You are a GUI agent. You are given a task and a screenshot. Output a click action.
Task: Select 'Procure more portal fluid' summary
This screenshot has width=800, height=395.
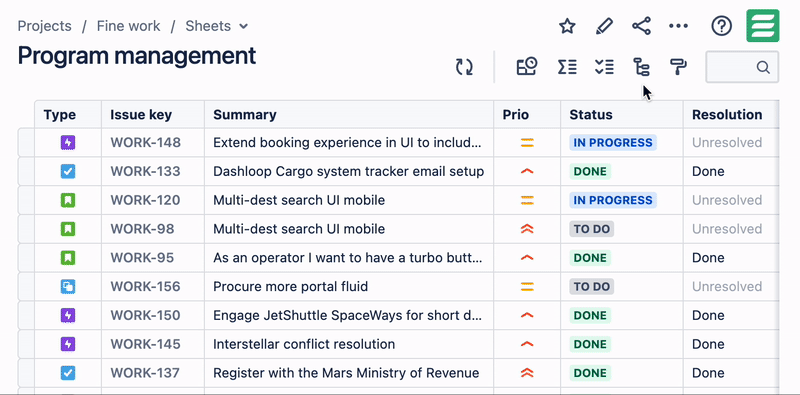[290, 287]
